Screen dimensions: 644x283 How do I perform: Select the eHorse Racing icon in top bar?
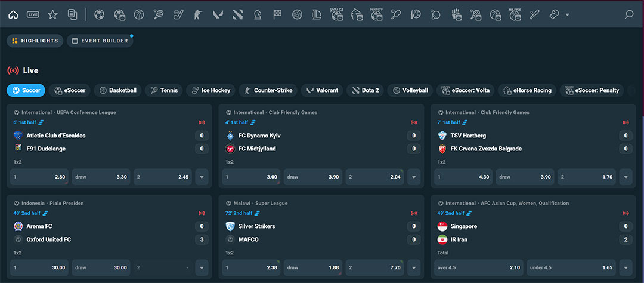[x=357, y=15]
